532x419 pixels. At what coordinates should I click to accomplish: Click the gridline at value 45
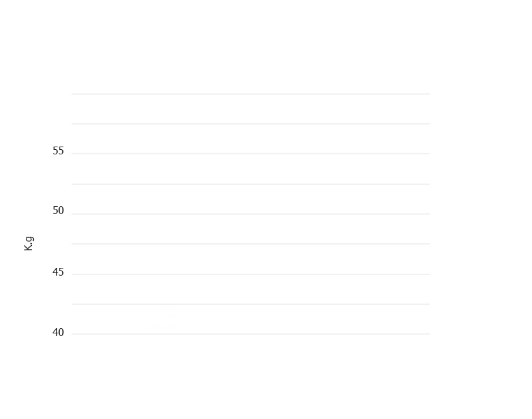pyautogui.click(x=250, y=274)
